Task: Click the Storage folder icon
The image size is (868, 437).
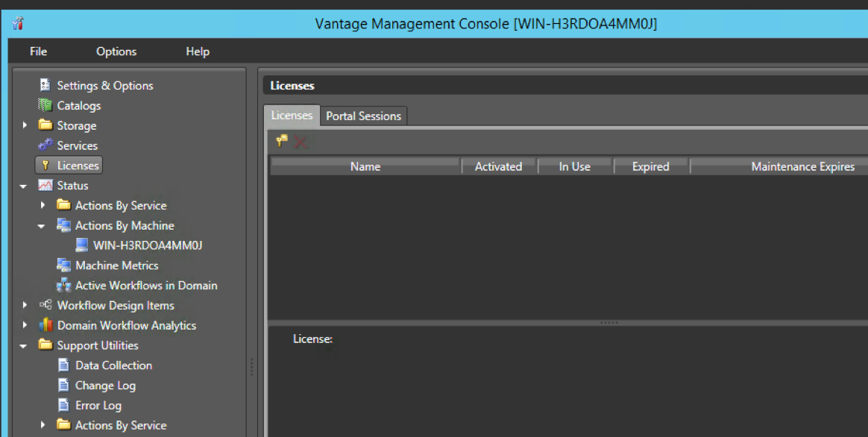Action: (45, 125)
